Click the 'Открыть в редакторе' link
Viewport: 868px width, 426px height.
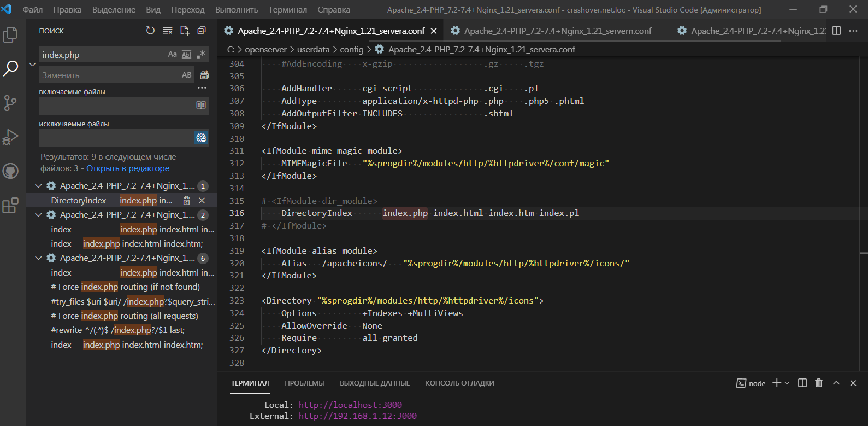[128, 168]
